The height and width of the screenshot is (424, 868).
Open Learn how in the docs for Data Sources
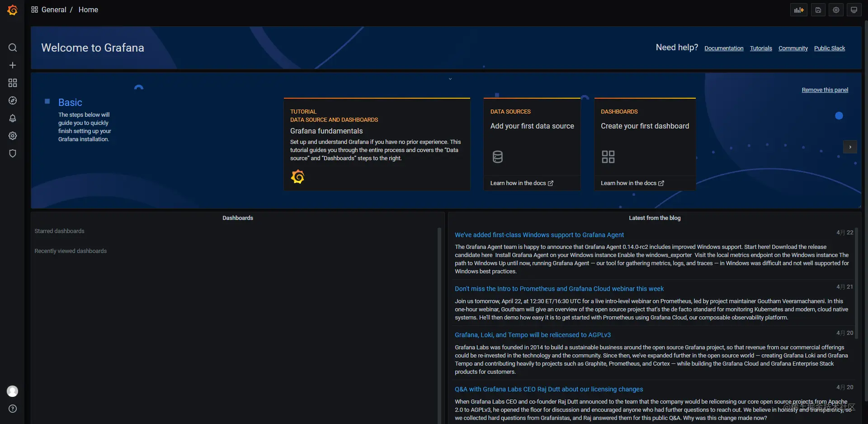[522, 183]
